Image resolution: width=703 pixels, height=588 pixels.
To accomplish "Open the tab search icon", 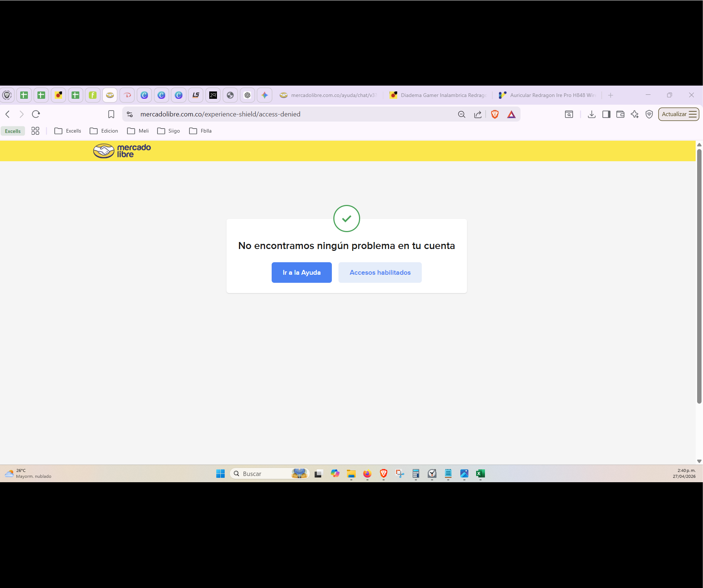I will (x=569, y=114).
